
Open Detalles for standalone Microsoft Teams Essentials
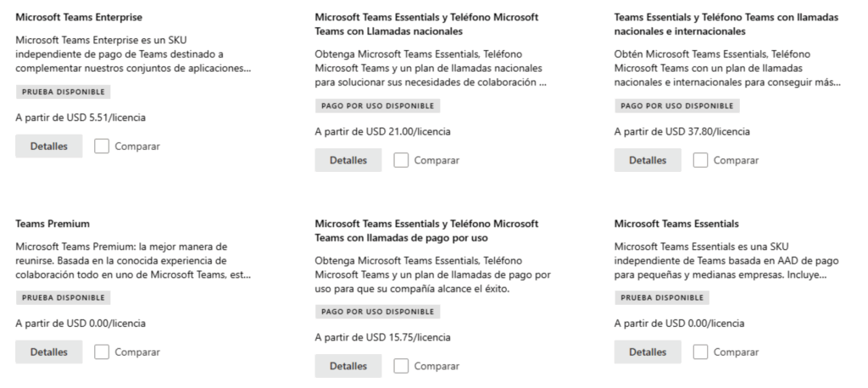click(648, 352)
